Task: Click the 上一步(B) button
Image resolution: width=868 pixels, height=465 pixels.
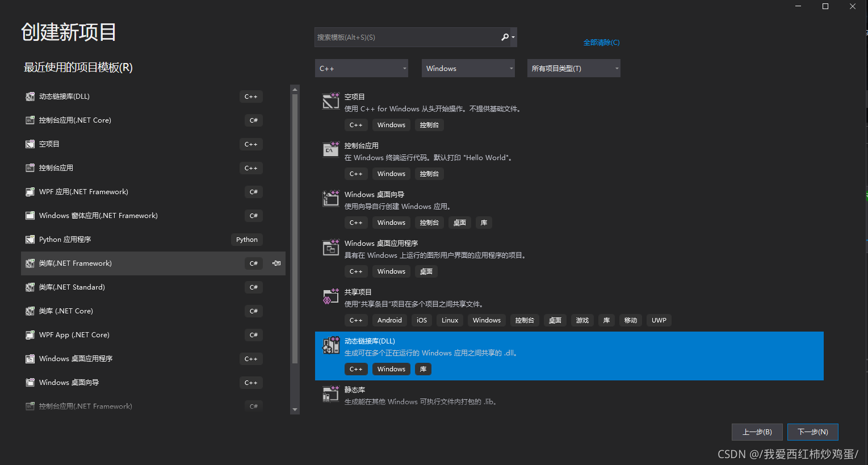Action: pos(757,432)
